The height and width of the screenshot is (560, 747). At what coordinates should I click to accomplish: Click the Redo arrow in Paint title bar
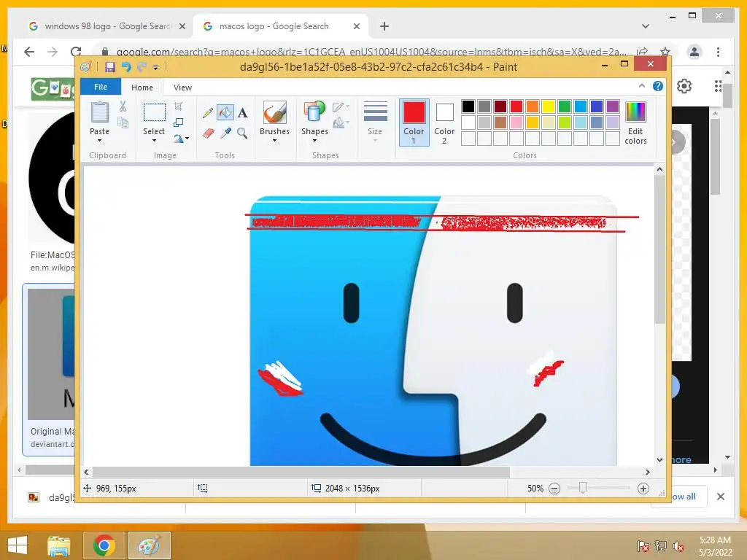pos(142,67)
